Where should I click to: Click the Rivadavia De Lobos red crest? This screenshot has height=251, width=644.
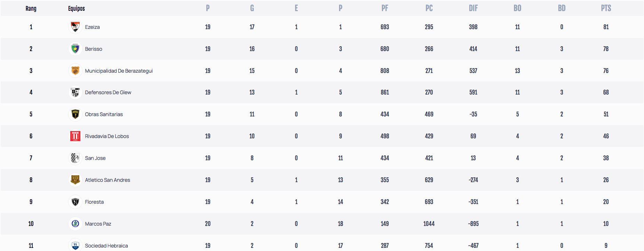point(75,136)
